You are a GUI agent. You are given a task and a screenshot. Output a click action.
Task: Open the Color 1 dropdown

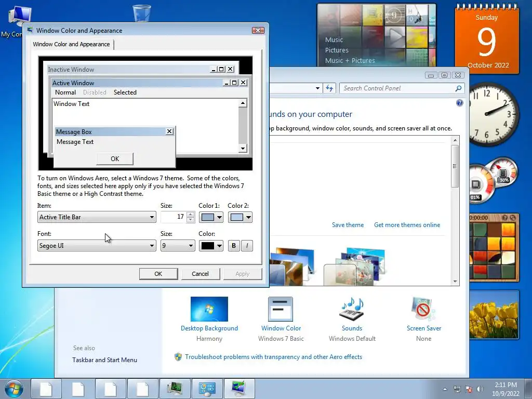pos(220,217)
